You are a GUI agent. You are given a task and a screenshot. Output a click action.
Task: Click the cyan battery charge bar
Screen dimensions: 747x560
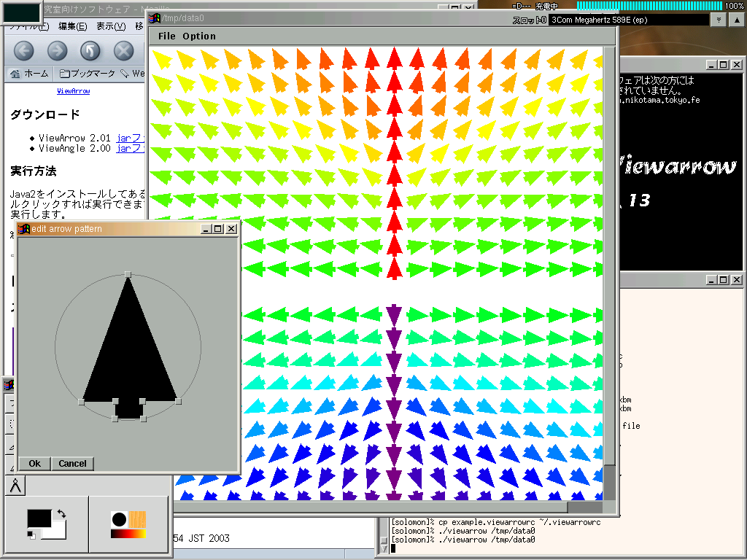(x=649, y=6)
